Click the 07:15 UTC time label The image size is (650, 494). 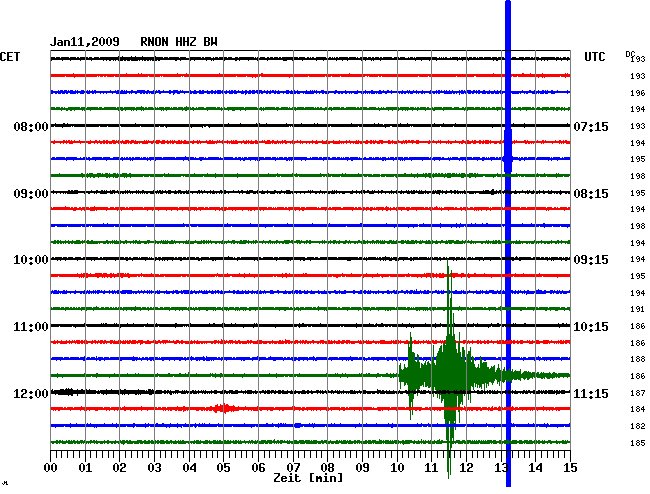591,126
